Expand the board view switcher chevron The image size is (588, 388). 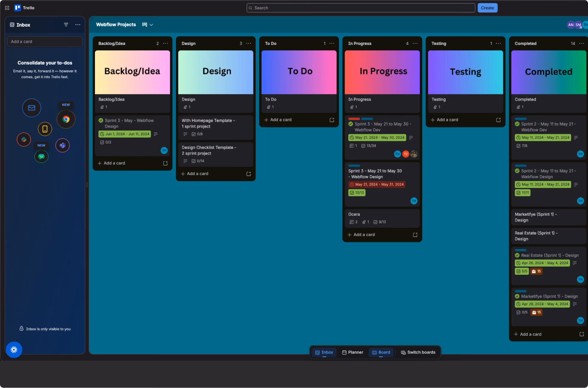click(151, 25)
